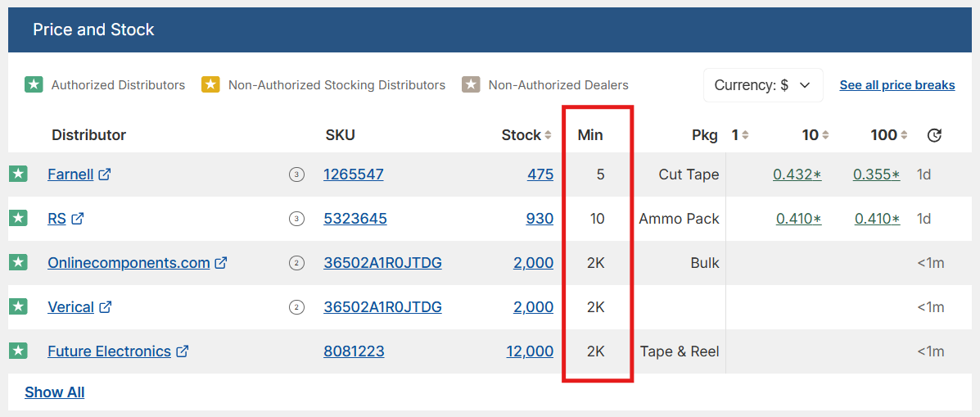
Task: Click the yellow Non-Authorized Stocking Distributors star
Action: 210,84
